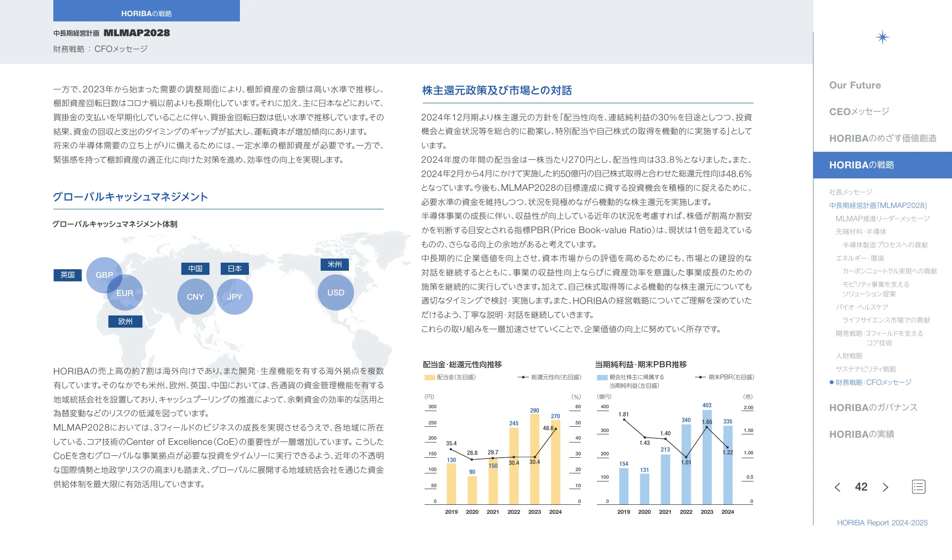Open the Our Future section

pyautogui.click(x=855, y=85)
